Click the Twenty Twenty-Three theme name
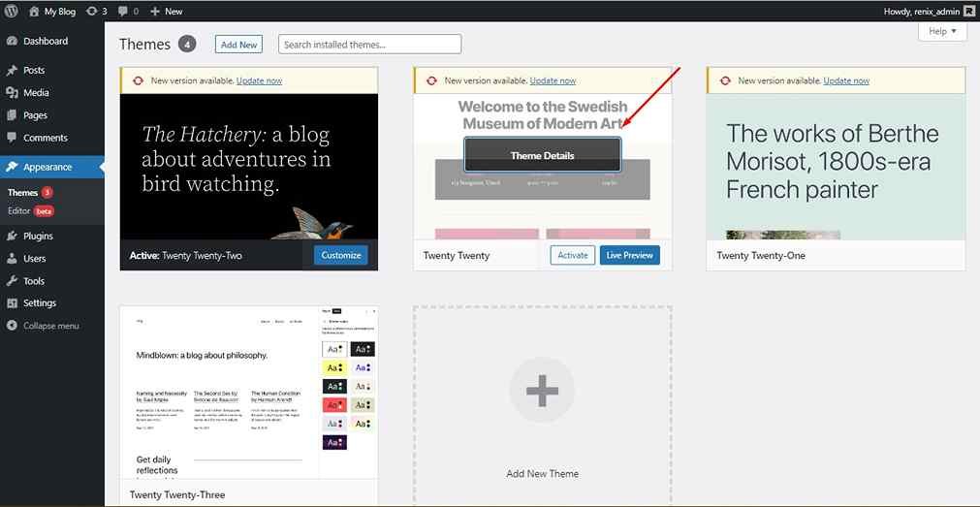Screen dimensions: 980x507 click(x=177, y=494)
